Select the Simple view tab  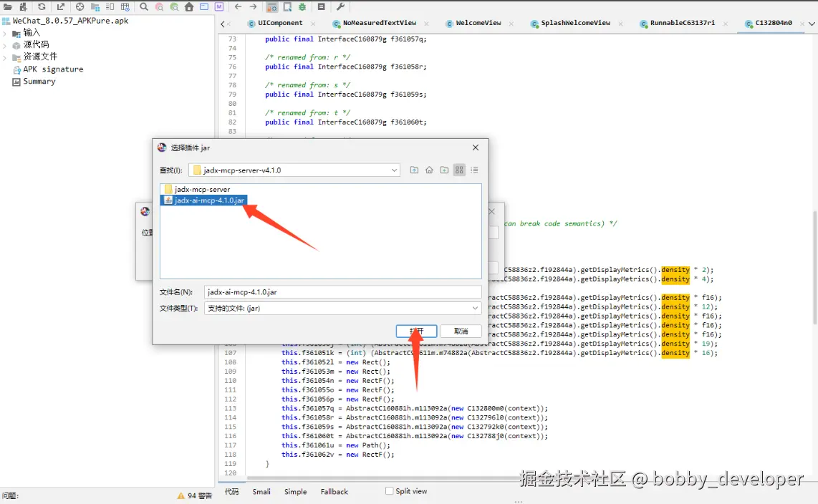[295, 492]
